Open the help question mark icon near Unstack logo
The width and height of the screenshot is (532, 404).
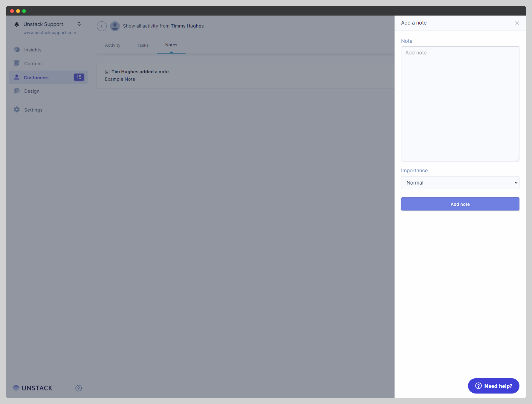point(78,388)
